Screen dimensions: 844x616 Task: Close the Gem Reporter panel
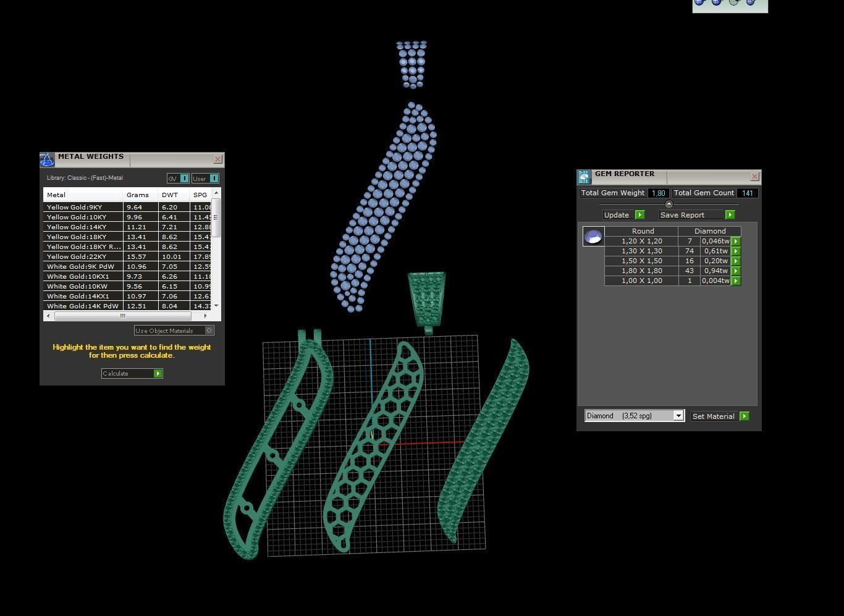[754, 177]
